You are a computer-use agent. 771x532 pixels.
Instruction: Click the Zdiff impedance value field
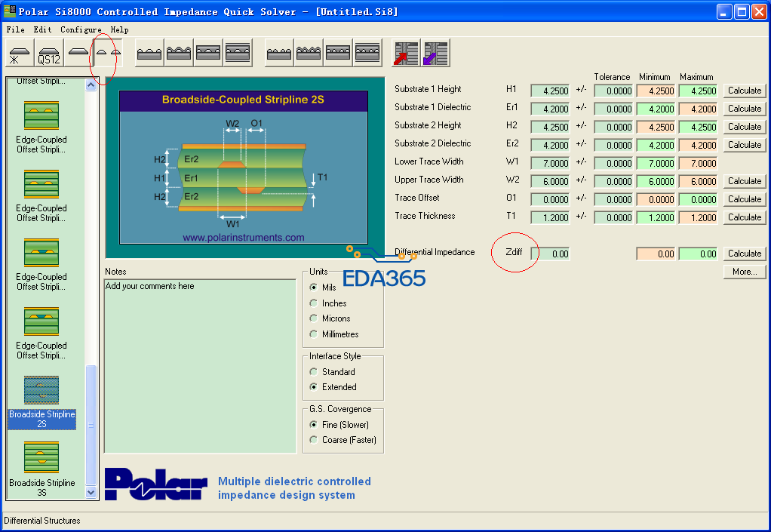point(550,254)
